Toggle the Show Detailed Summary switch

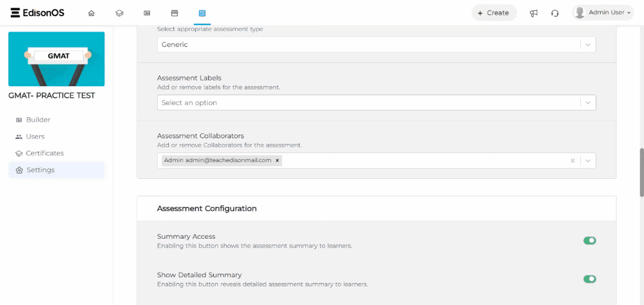pos(590,279)
